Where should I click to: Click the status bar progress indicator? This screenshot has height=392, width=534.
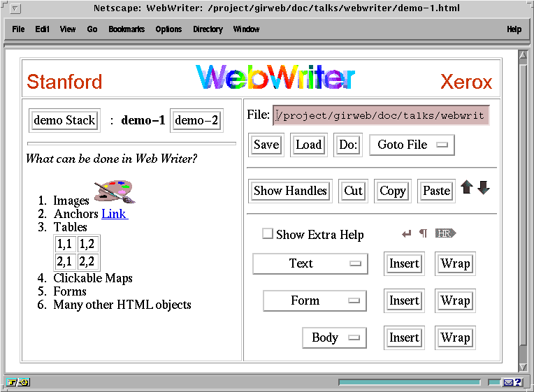410,382
